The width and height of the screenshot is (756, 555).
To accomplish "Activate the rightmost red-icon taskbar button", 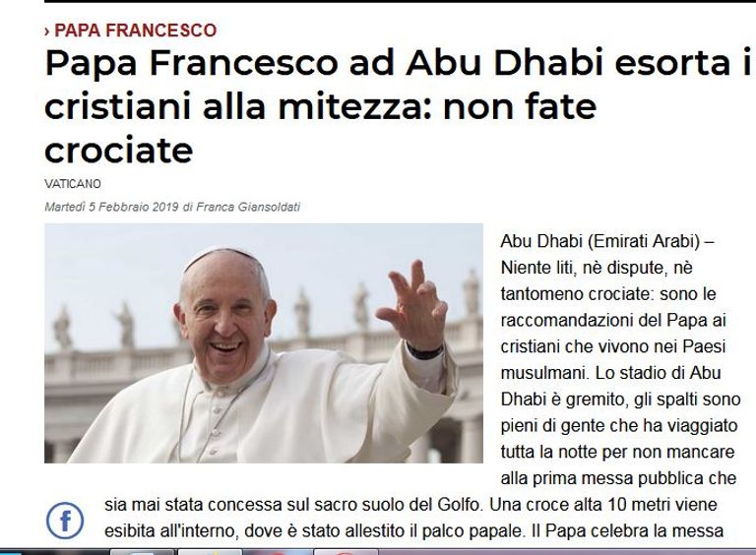I will tap(346, 552).
